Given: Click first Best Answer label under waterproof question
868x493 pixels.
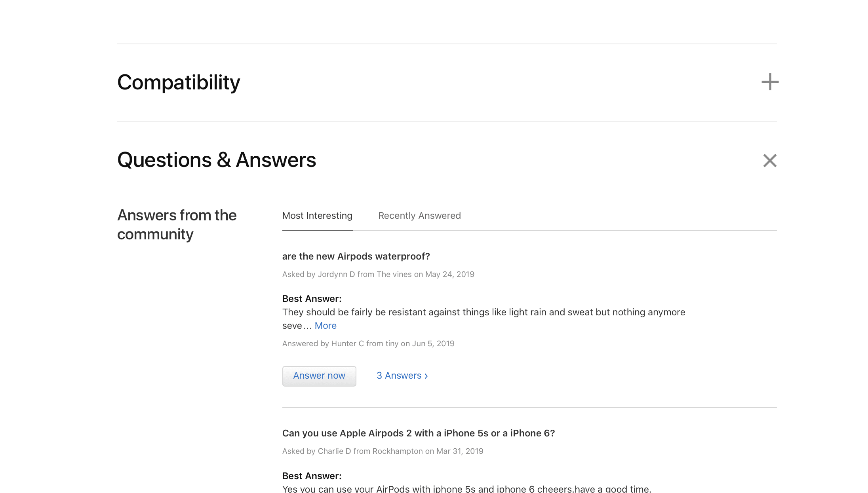Looking at the screenshot, I should (x=312, y=299).
